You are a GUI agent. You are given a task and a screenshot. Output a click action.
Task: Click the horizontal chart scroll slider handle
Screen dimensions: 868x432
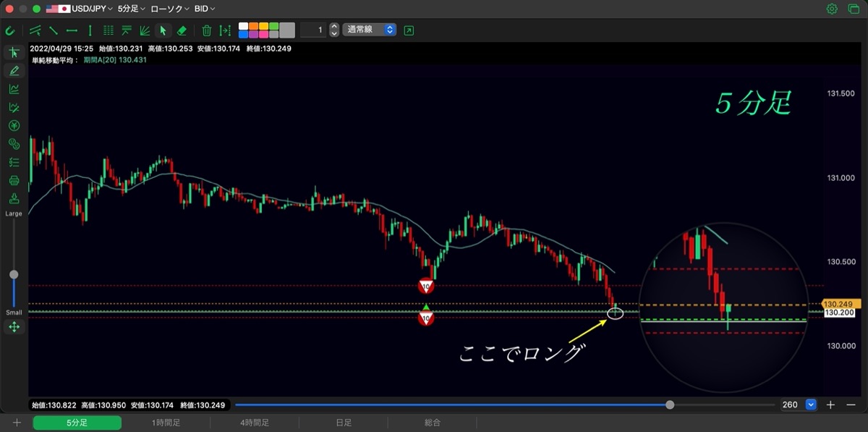coord(671,405)
